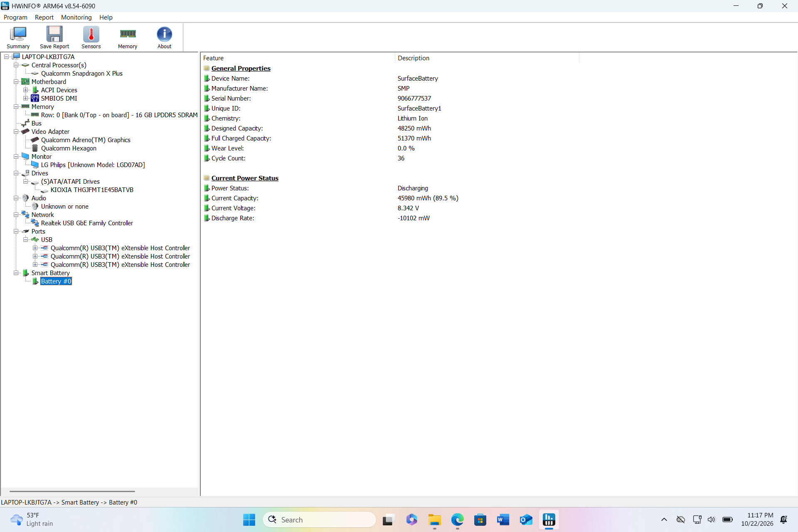
Task: Select Audio Unknown or none entry
Action: pyautogui.click(x=64, y=207)
